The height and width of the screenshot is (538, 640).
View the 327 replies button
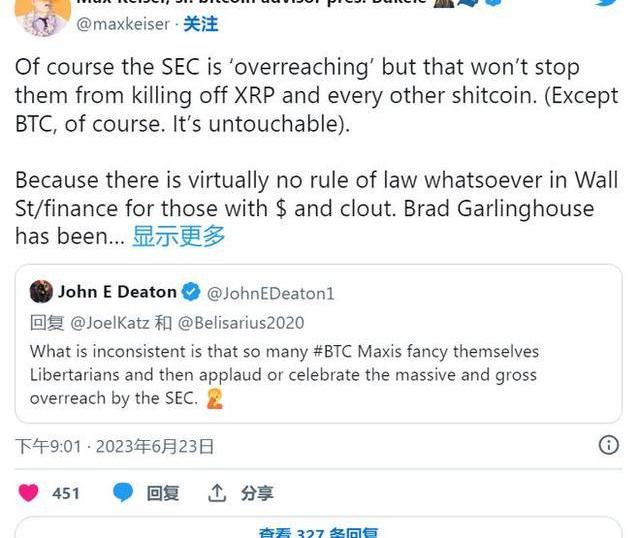(x=319, y=531)
